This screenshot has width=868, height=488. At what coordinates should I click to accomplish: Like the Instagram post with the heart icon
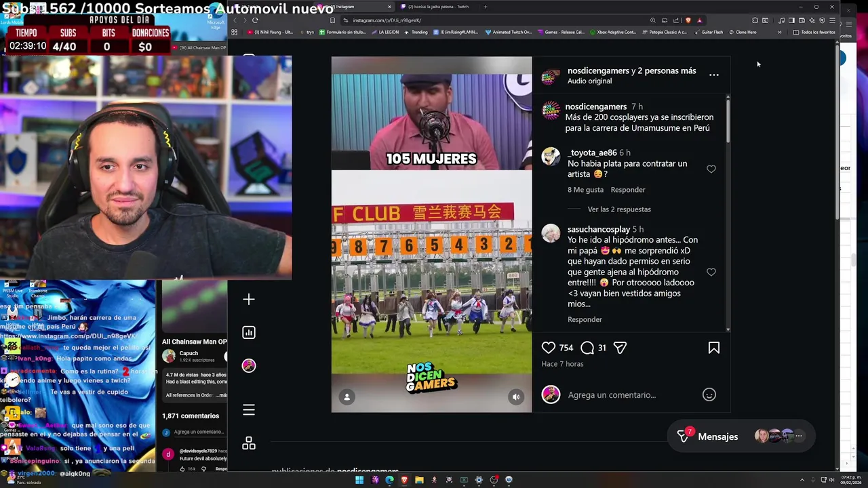[549, 348]
